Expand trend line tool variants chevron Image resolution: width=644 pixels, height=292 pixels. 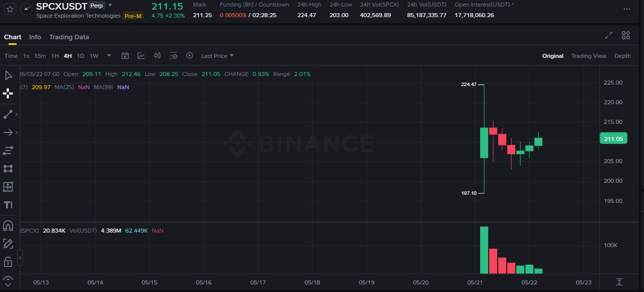[x=17, y=114]
